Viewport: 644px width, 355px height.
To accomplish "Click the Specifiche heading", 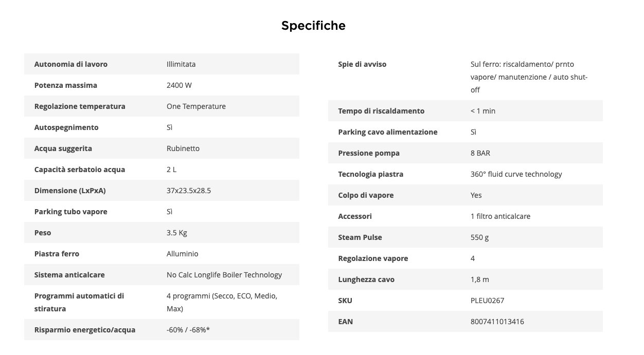I will 313,26.
